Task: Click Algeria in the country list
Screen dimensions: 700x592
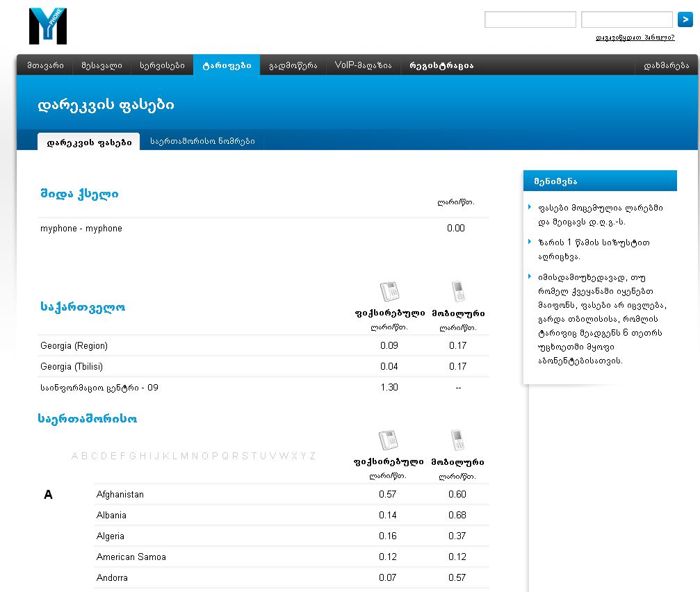Action: coord(111,536)
